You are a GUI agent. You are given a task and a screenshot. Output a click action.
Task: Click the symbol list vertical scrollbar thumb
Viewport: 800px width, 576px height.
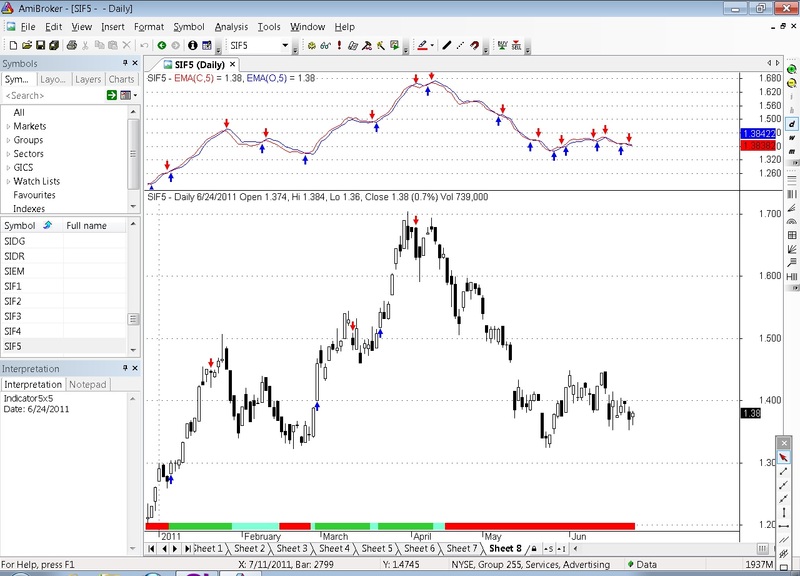coord(133,319)
